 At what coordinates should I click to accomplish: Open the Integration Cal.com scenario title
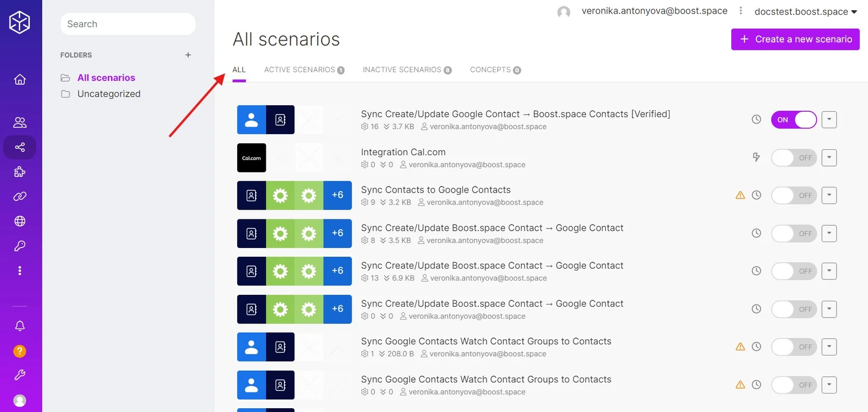[403, 153]
